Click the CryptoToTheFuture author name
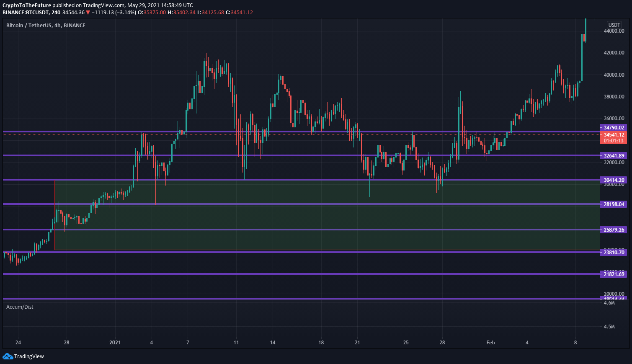 click(x=27, y=5)
